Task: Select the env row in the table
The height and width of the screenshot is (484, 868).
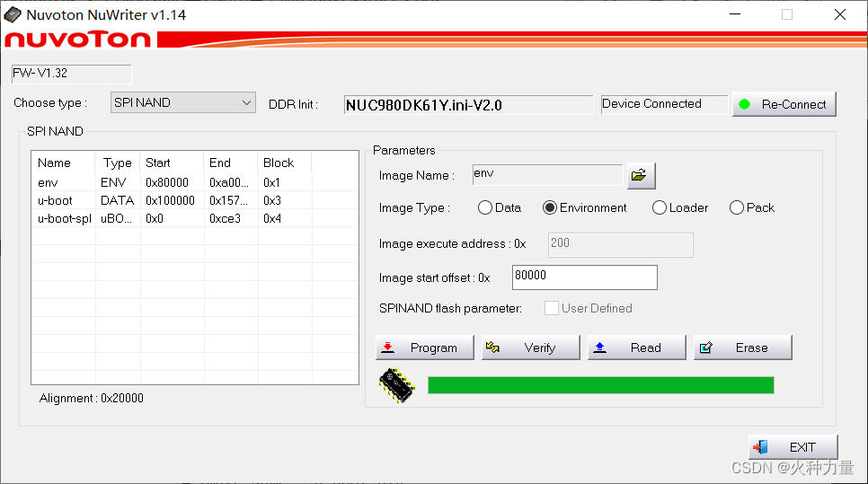Action: coord(195,182)
